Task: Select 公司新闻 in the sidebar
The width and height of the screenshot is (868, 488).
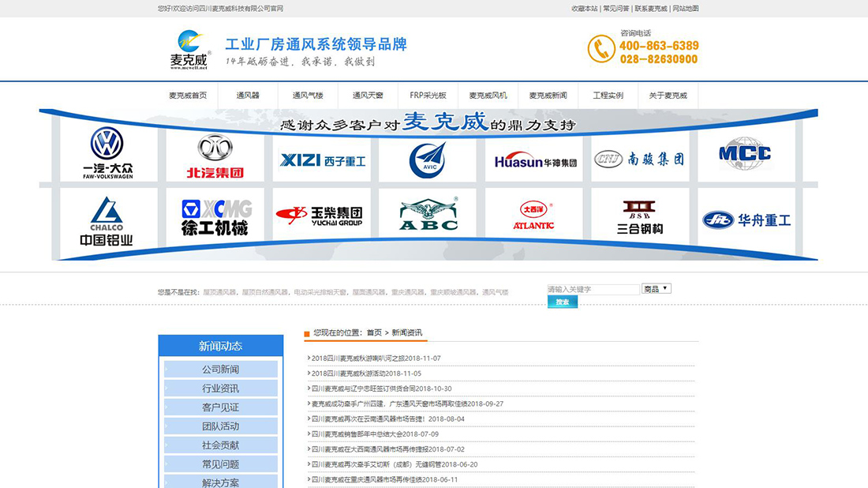Action: click(220, 370)
